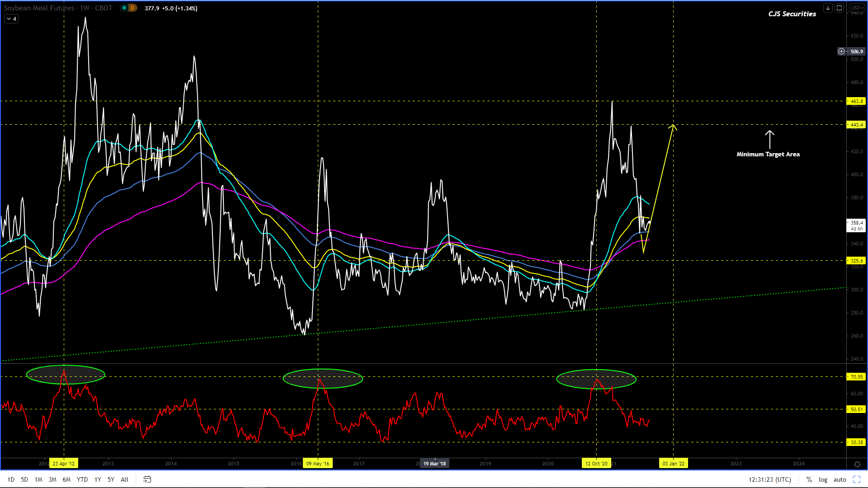
Task: Toggle auto scale for the price axis
Action: [x=840, y=479]
